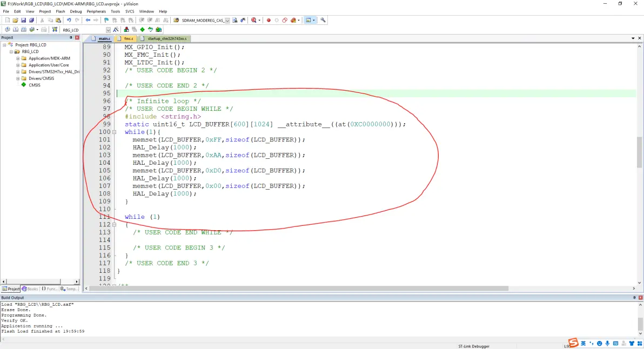Expand the Drivers/CMSIS folder node
Image resolution: width=644 pixels, height=349 pixels.
click(18, 78)
